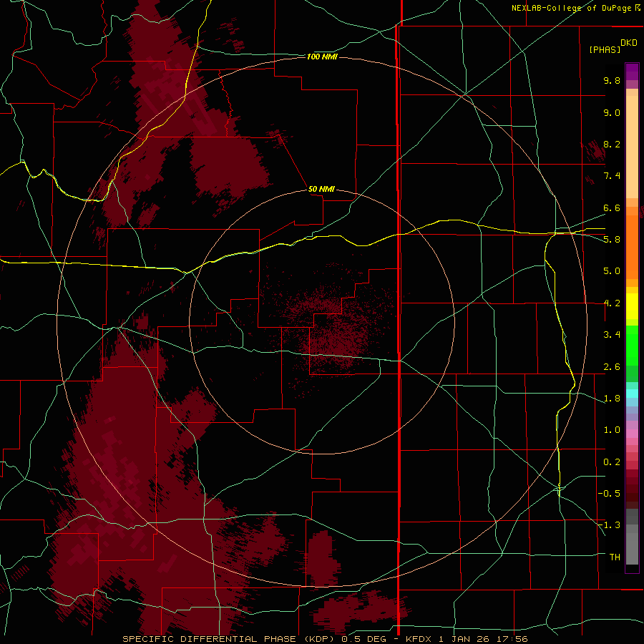Click the 0.2 scale value
Screen dimensions: 644x644
[612, 462]
